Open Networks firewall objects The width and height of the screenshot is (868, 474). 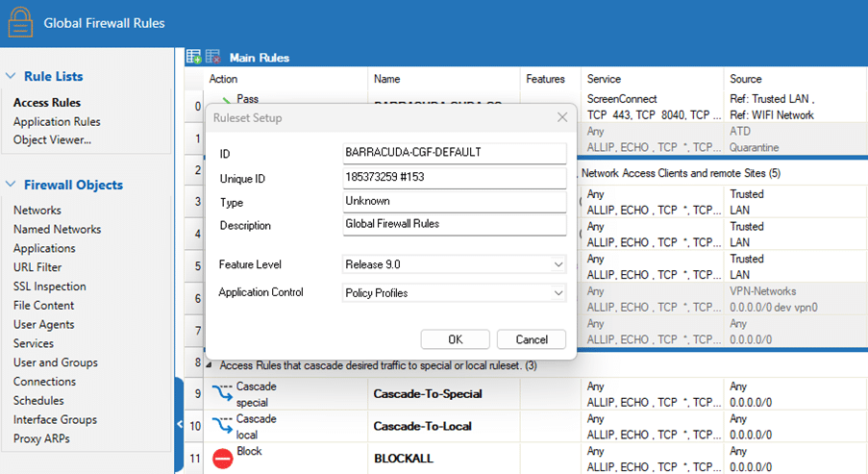coord(37,211)
